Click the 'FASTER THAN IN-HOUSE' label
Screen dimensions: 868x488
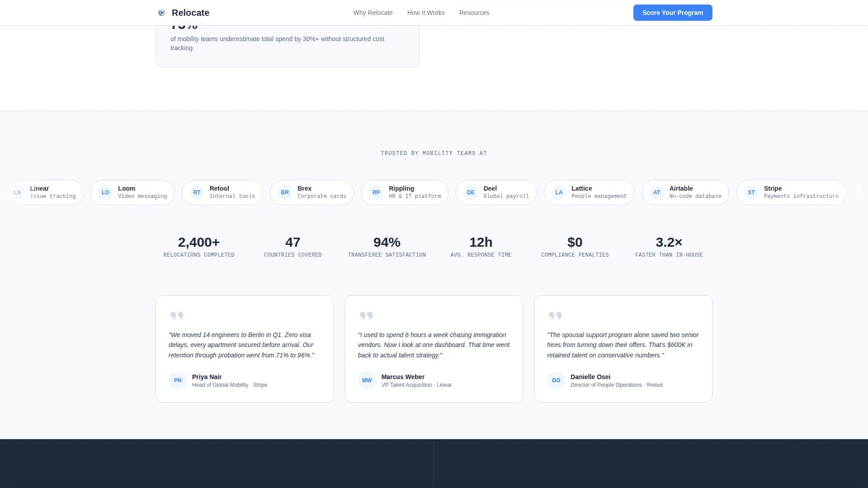point(669,255)
